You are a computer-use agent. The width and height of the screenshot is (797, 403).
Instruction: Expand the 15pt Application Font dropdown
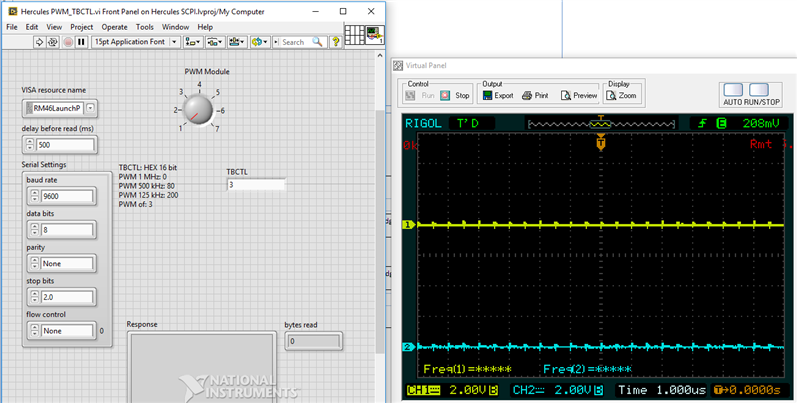[175, 42]
